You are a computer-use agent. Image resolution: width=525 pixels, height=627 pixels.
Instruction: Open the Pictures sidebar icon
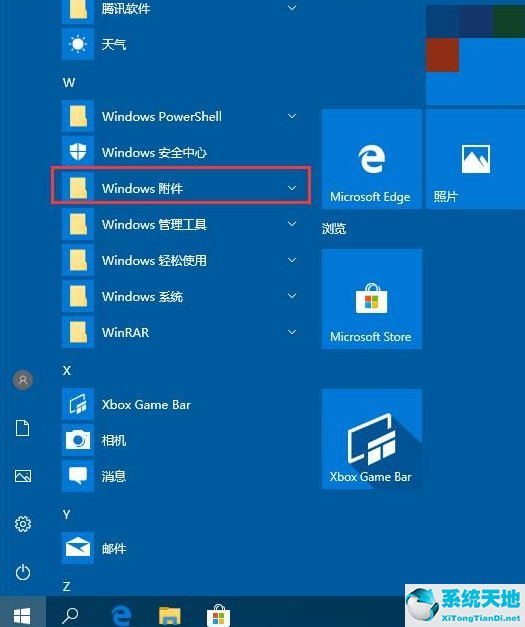tap(23, 476)
